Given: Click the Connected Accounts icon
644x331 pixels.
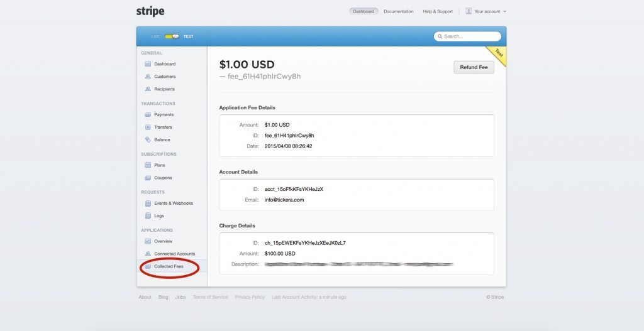Looking at the screenshot, I should [x=148, y=254].
